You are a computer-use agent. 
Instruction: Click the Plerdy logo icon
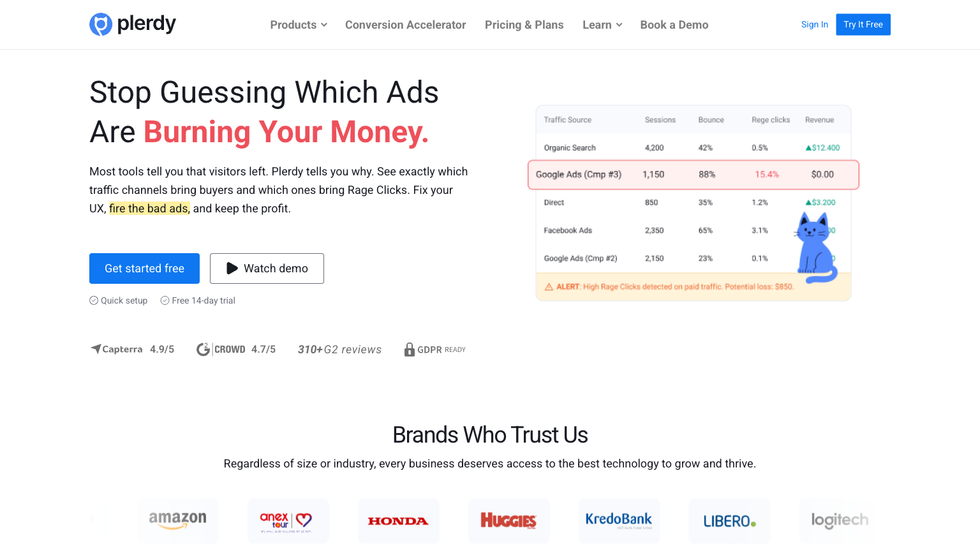[101, 24]
